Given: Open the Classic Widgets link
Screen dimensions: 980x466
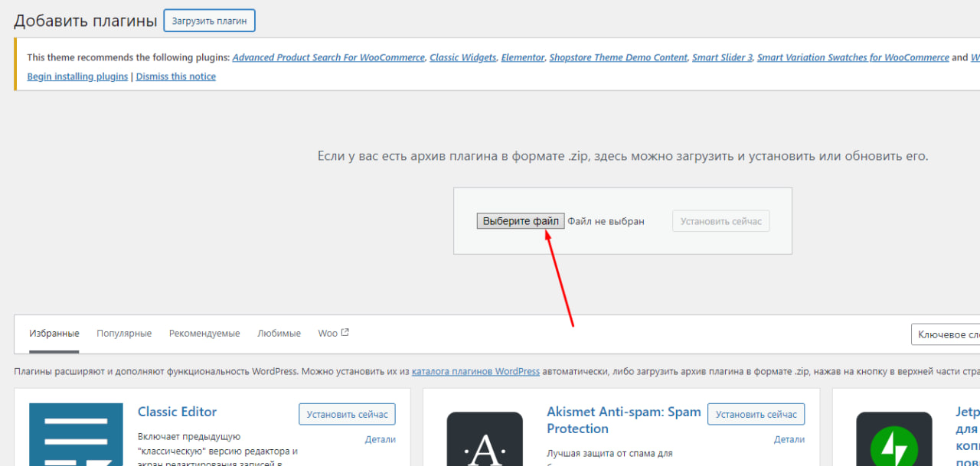Looking at the screenshot, I should coord(463,57).
